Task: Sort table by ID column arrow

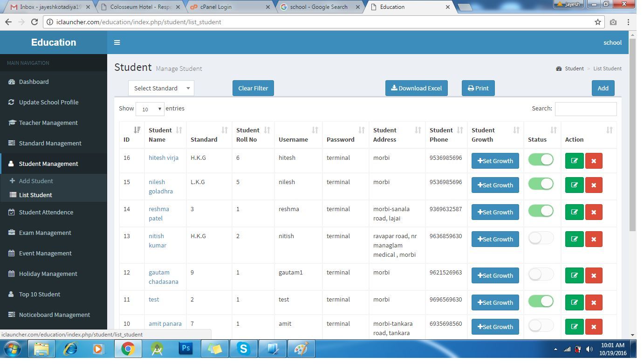Action: (x=137, y=130)
